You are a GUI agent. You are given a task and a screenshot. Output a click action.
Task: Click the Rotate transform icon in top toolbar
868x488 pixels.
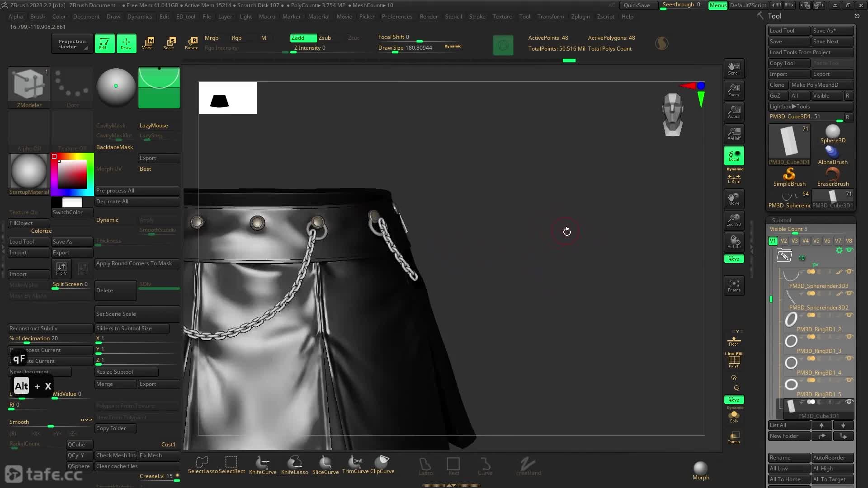(192, 43)
